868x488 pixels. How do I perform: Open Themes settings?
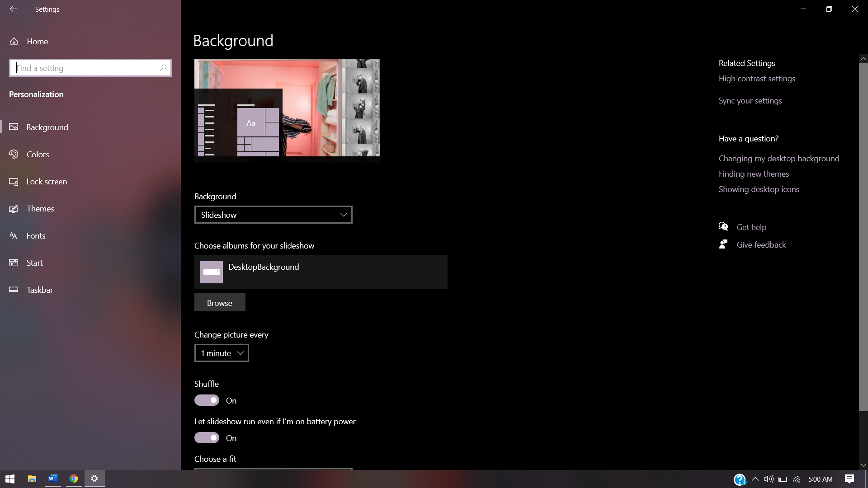point(40,208)
